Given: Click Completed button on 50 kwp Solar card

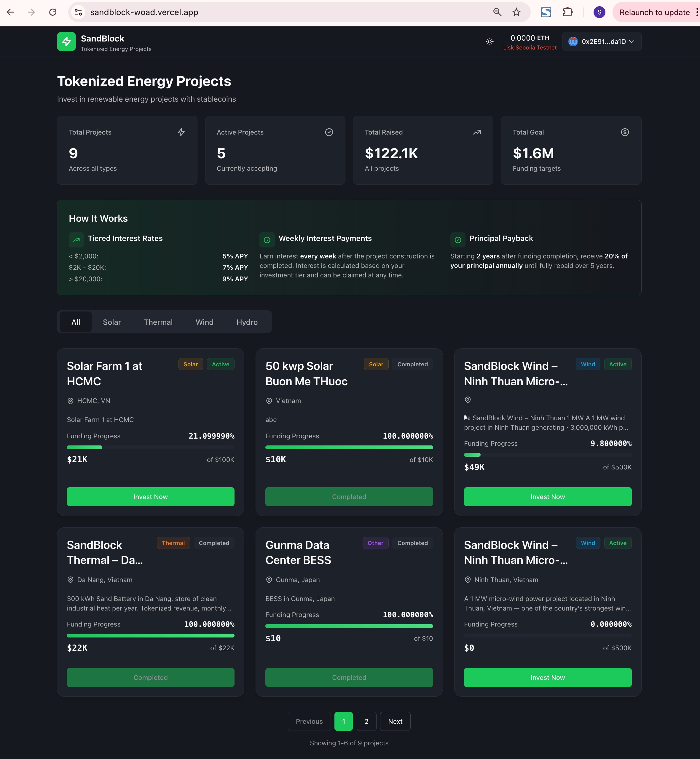Looking at the screenshot, I should 349,497.
